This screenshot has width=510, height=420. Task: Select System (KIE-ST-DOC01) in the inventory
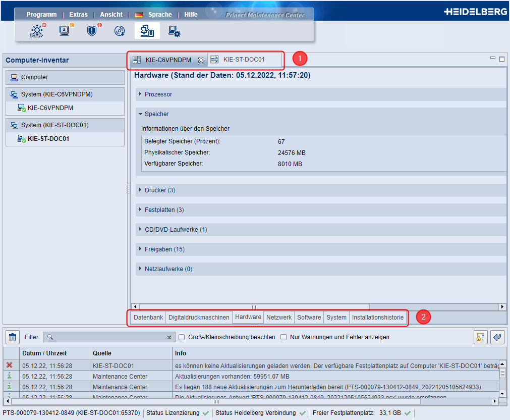pos(65,125)
